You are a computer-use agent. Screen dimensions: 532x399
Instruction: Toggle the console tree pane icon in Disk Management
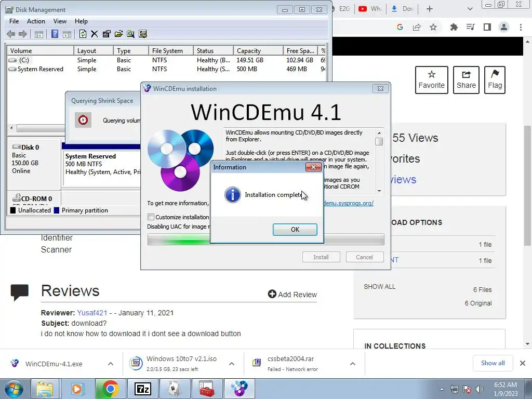click(x=39, y=34)
